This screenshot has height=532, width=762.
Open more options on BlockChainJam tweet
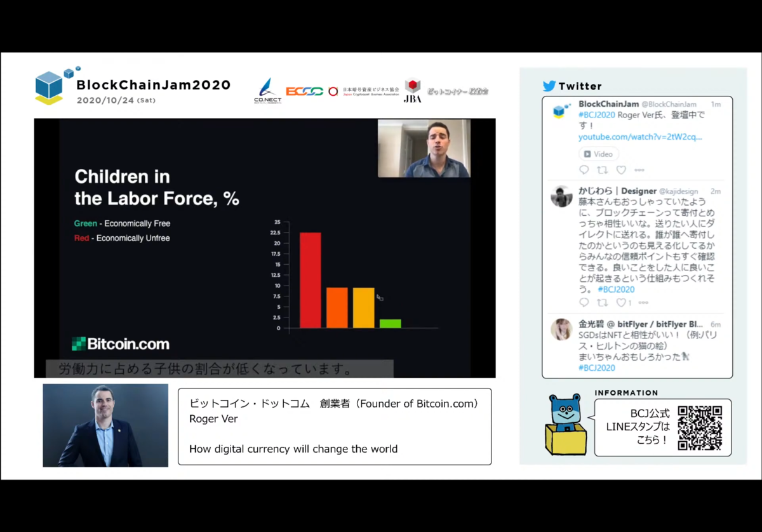[x=639, y=170]
